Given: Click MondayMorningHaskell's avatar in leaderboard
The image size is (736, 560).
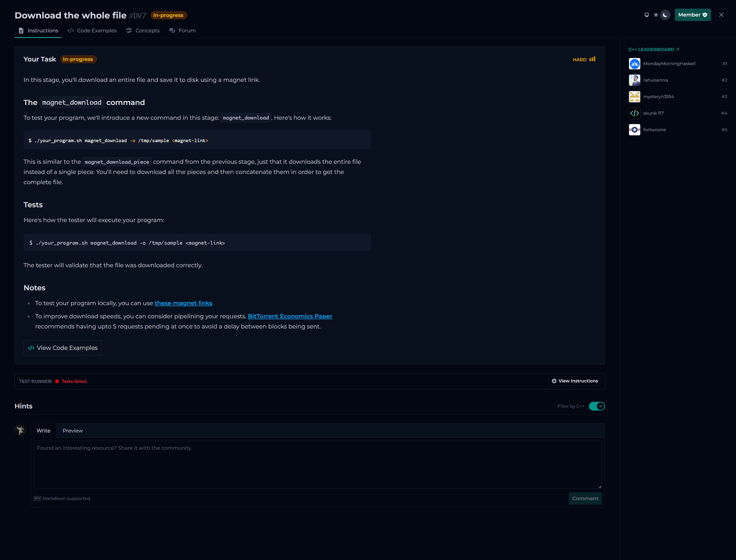Looking at the screenshot, I should click(x=634, y=64).
